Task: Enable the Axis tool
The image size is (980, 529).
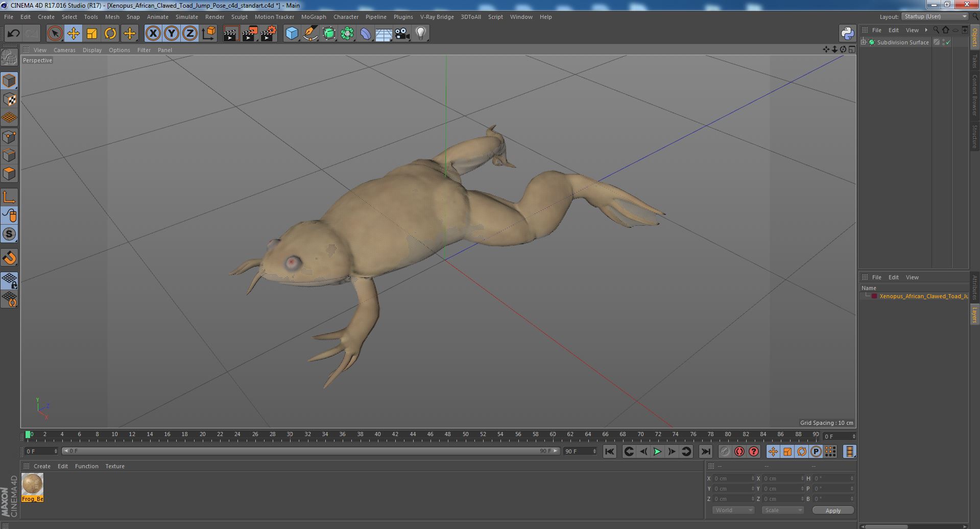Action: click(x=9, y=197)
